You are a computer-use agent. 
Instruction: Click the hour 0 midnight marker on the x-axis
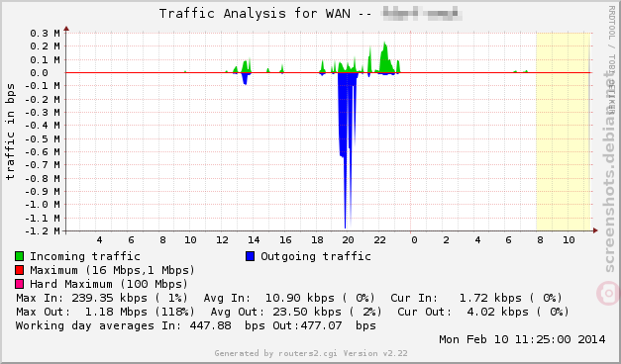pos(414,240)
